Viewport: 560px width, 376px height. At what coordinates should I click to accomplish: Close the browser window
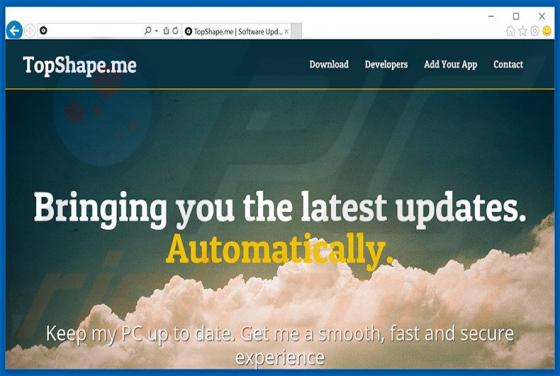point(542,16)
